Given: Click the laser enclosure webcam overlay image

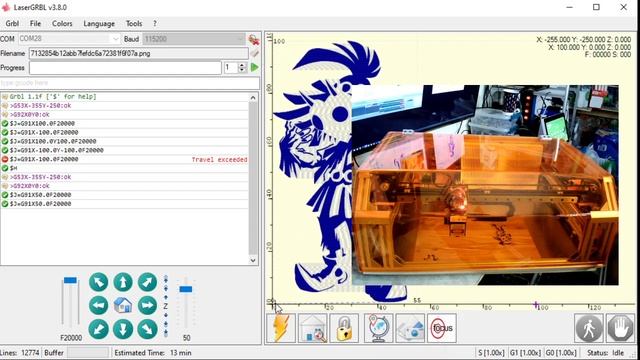Looking at the screenshot, I should click(485, 185).
